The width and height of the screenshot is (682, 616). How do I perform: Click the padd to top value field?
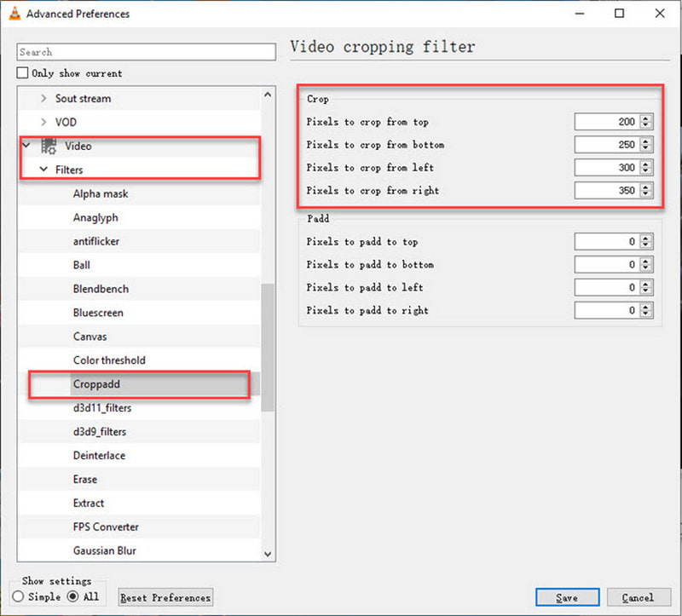(x=607, y=242)
